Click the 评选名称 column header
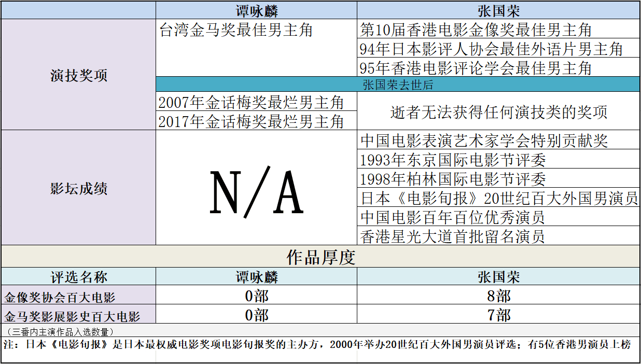 (79, 276)
